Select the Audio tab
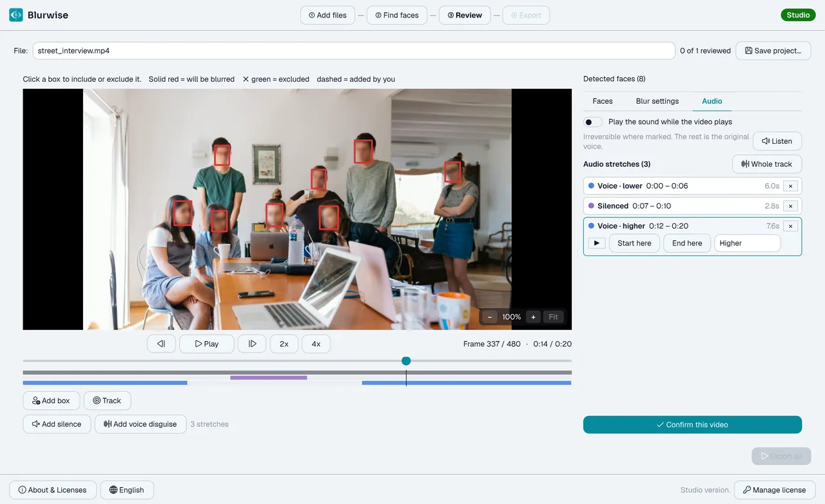The image size is (825, 504). point(712,101)
